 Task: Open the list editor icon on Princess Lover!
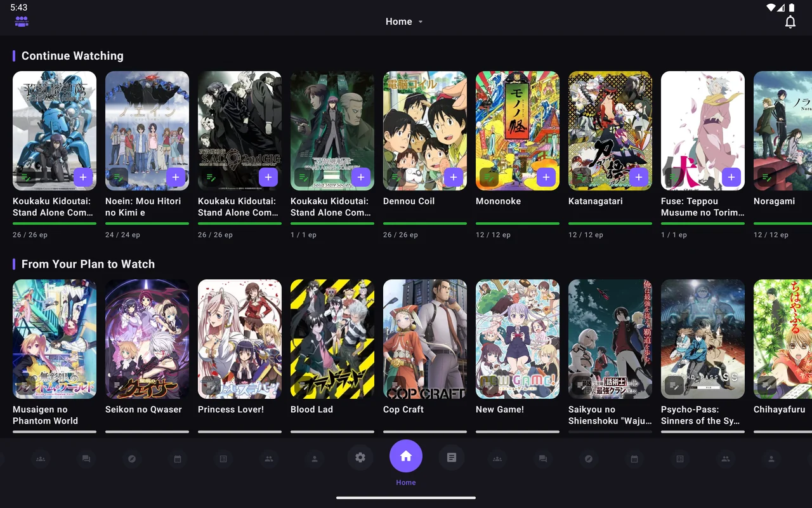(211, 385)
